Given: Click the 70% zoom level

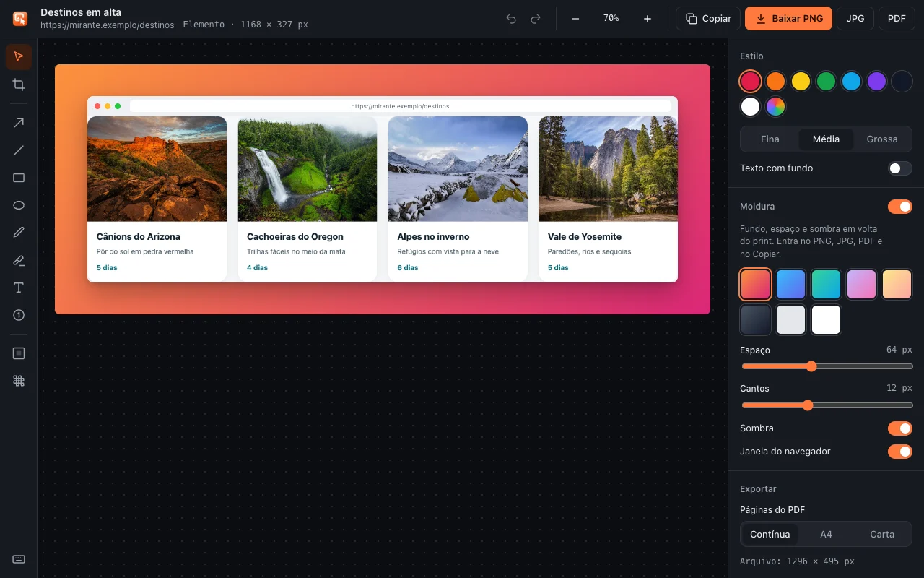Looking at the screenshot, I should [x=611, y=19].
